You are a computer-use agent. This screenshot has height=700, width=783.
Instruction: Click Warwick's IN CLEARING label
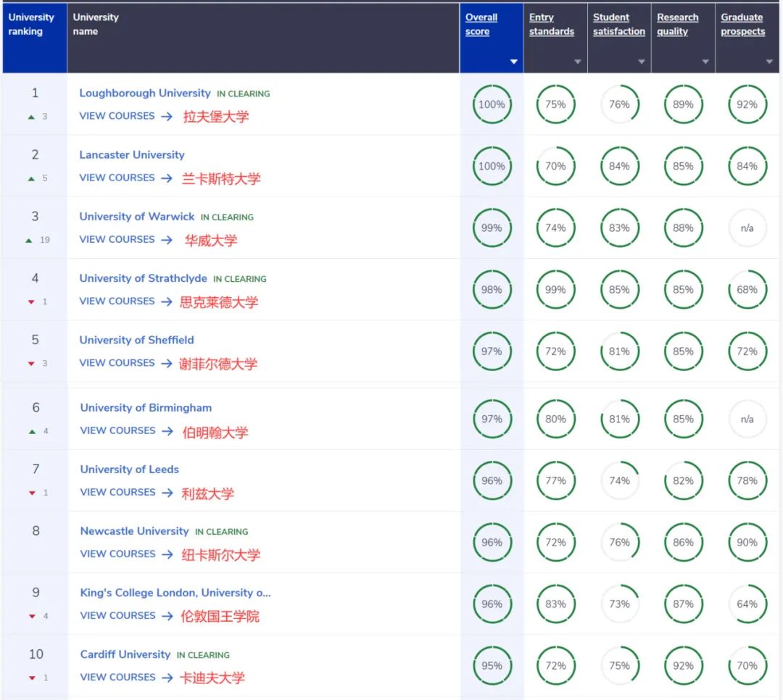click(x=227, y=217)
